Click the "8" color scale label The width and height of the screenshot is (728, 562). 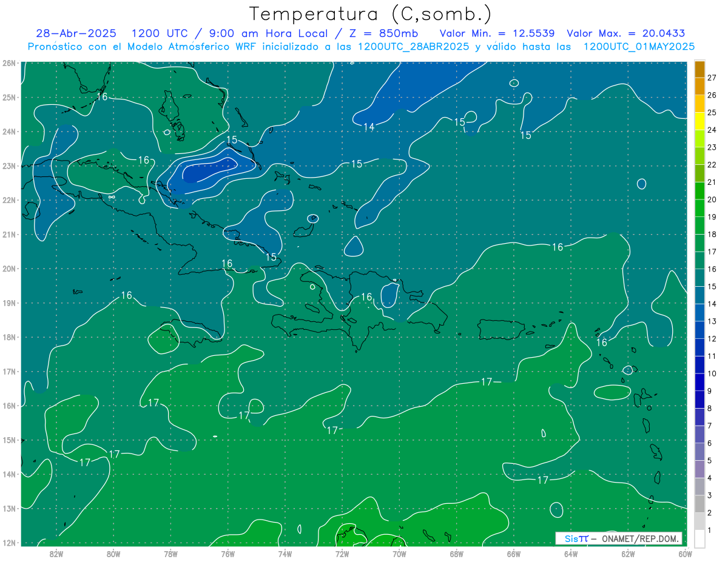coord(710,409)
